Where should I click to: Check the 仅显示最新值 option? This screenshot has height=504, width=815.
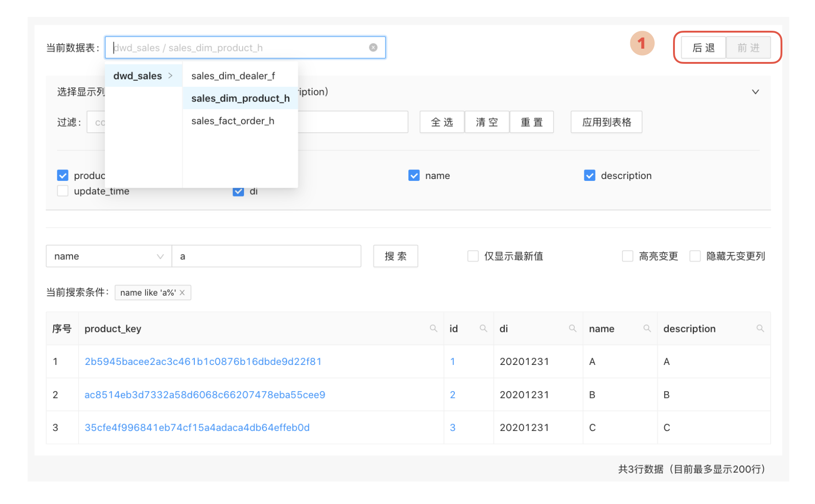click(x=473, y=256)
